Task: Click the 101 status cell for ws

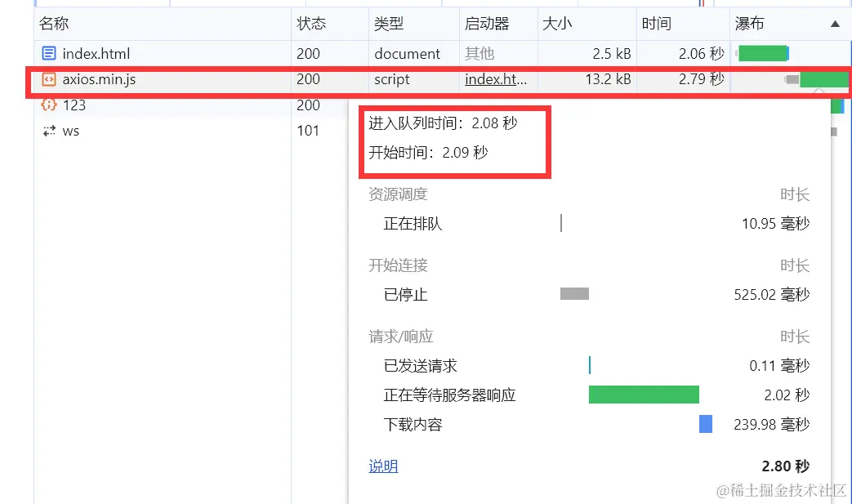Action: point(307,131)
